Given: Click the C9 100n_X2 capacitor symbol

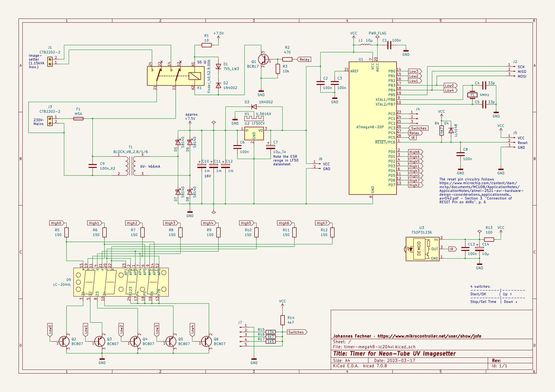Looking at the screenshot, I should [x=93, y=166].
